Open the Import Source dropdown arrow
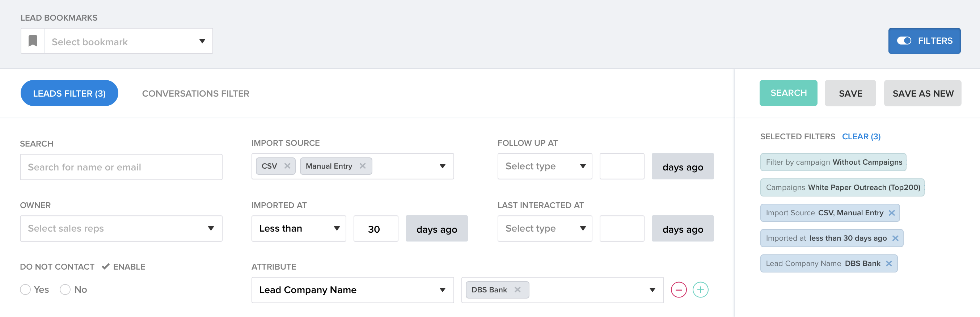The image size is (980, 317). click(443, 166)
